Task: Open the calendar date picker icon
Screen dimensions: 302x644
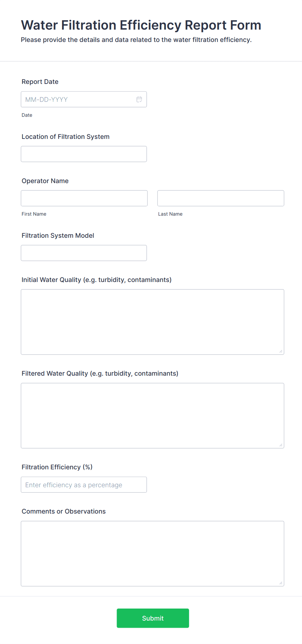Action: pyautogui.click(x=139, y=99)
